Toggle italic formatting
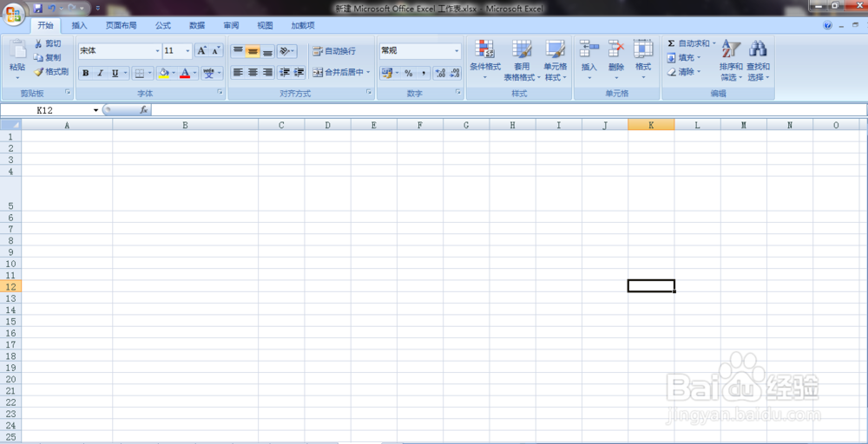The image size is (868, 444). pyautogui.click(x=100, y=73)
